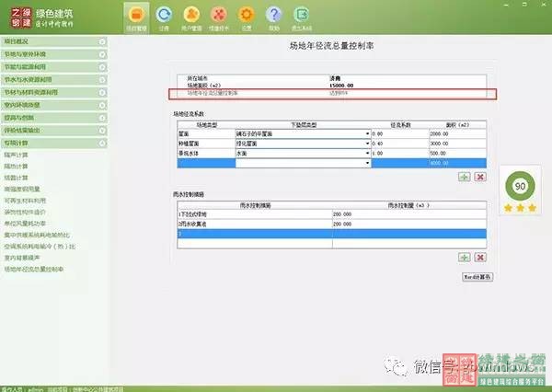Open the 用户管理 user icon
This screenshot has width=552, height=392.
click(191, 16)
